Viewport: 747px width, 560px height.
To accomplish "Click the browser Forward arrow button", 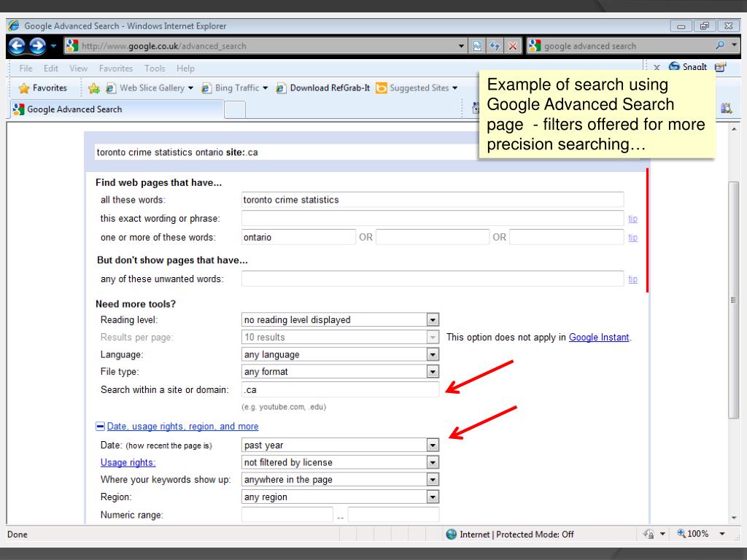I will click(x=38, y=46).
